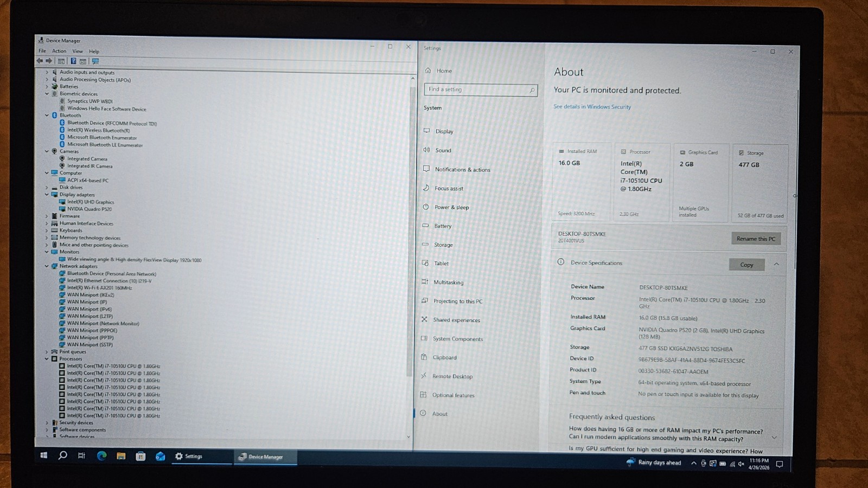
Task: Collapse the Network adapters node
Action: (47, 266)
